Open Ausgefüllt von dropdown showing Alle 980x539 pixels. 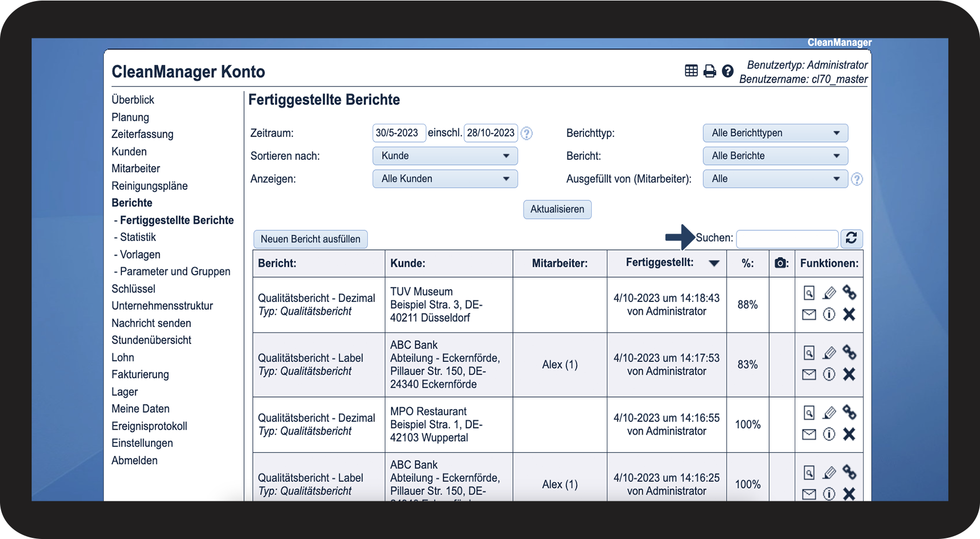point(775,179)
